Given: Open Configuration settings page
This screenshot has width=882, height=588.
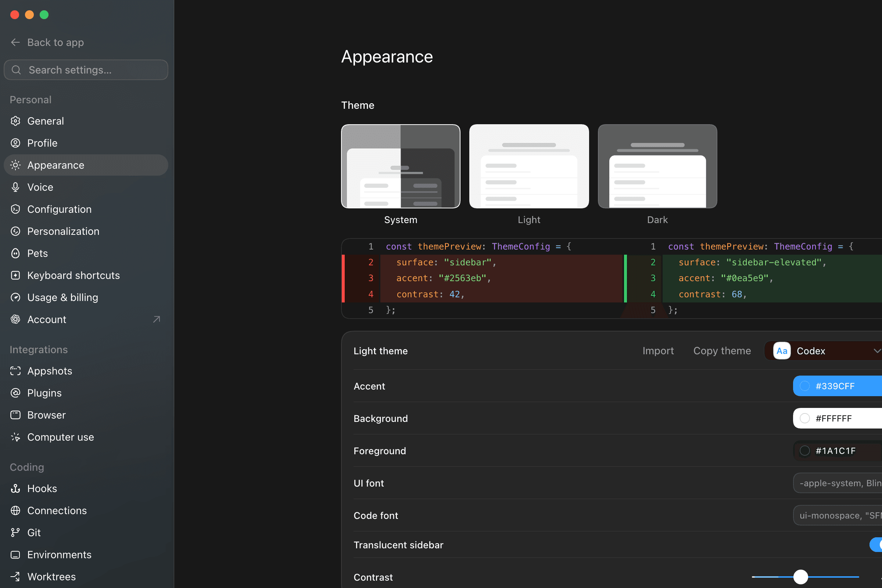Looking at the screenshot, I should point(86,209).
